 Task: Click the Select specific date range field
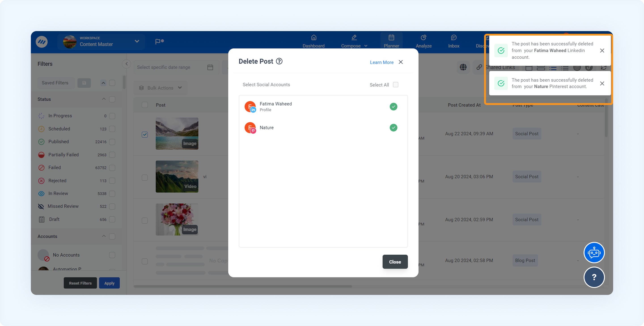(x=176, y=67)
